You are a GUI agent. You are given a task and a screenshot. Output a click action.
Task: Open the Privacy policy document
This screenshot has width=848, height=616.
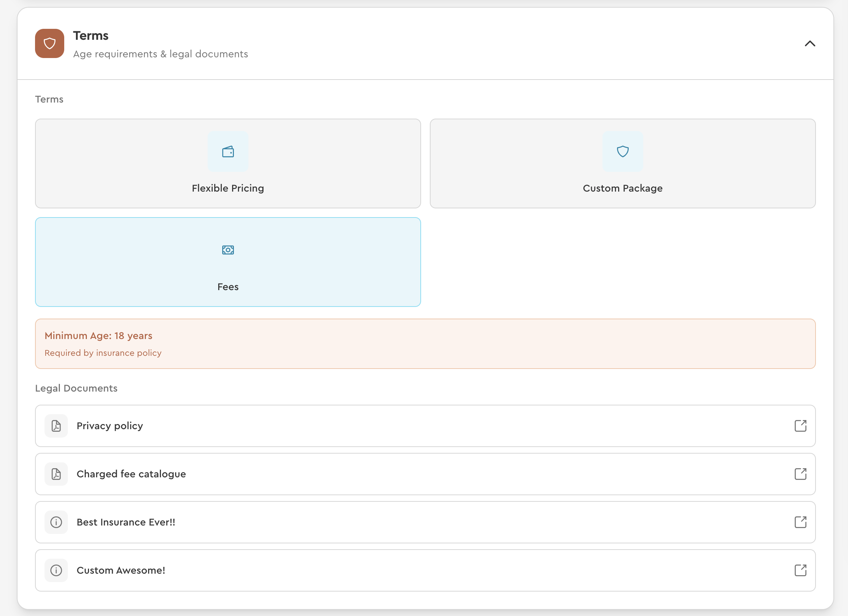coord(109,426)
